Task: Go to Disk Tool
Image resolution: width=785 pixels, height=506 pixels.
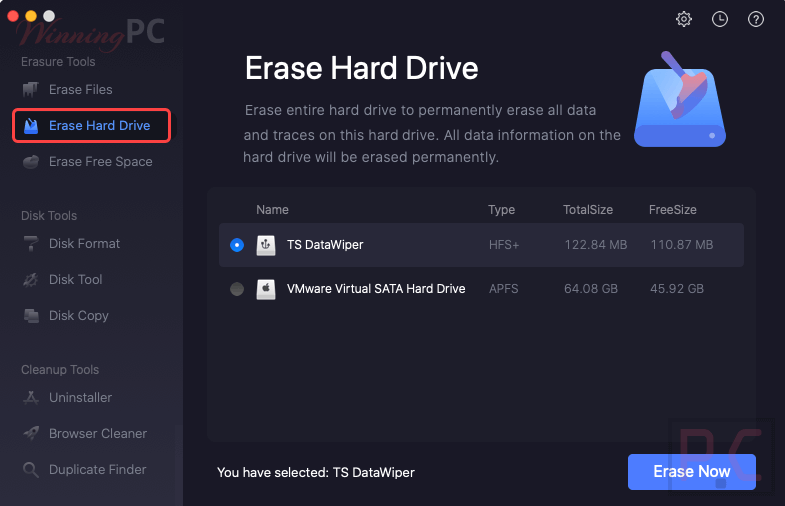Action: [x=76, y=279]
